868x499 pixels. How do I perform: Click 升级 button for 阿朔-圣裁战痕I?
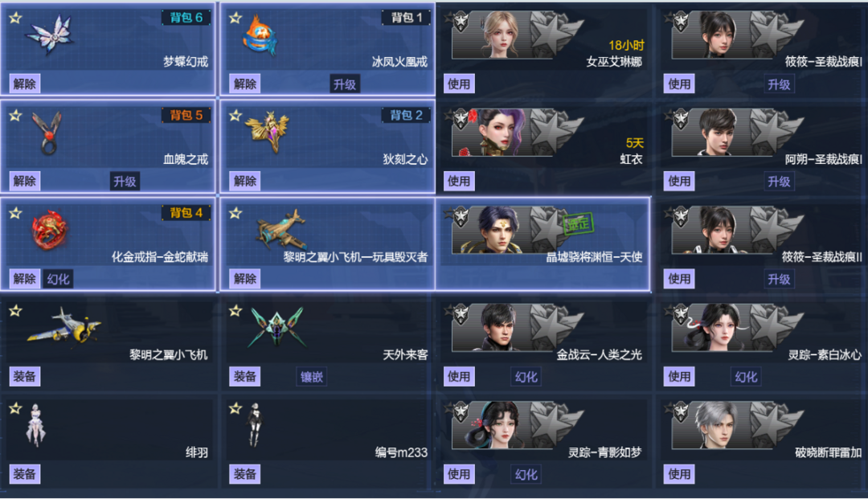(779, 182)
